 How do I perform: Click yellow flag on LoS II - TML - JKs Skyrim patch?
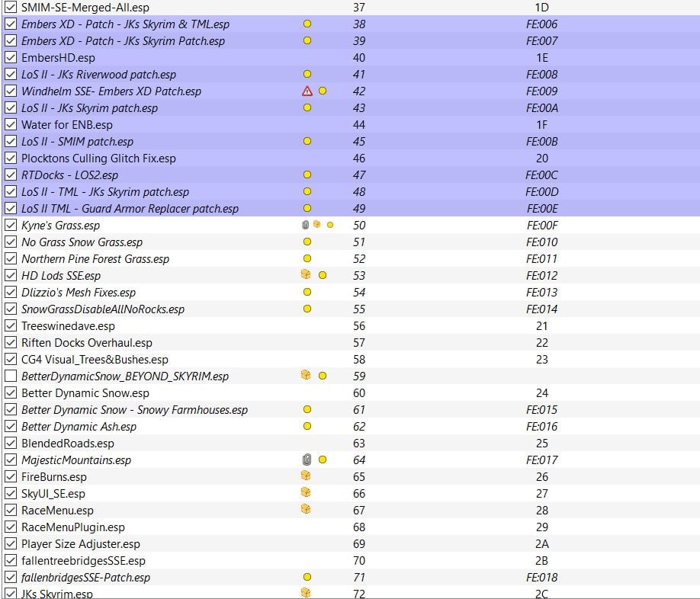(x=307, y=192)
